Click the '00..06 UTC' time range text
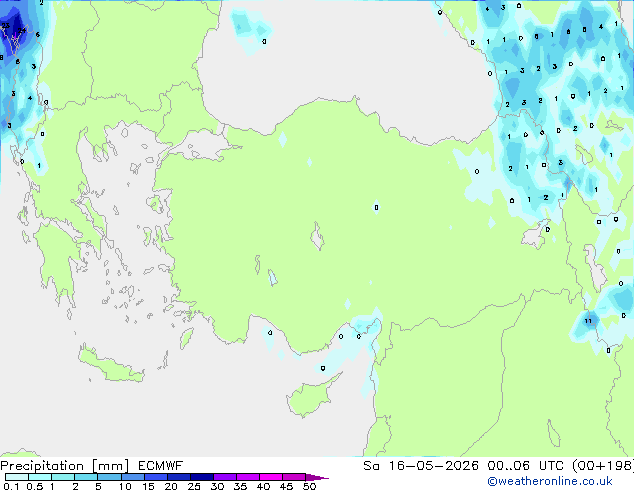The height and width of the screenshot is (490, 634). point(525,466)
